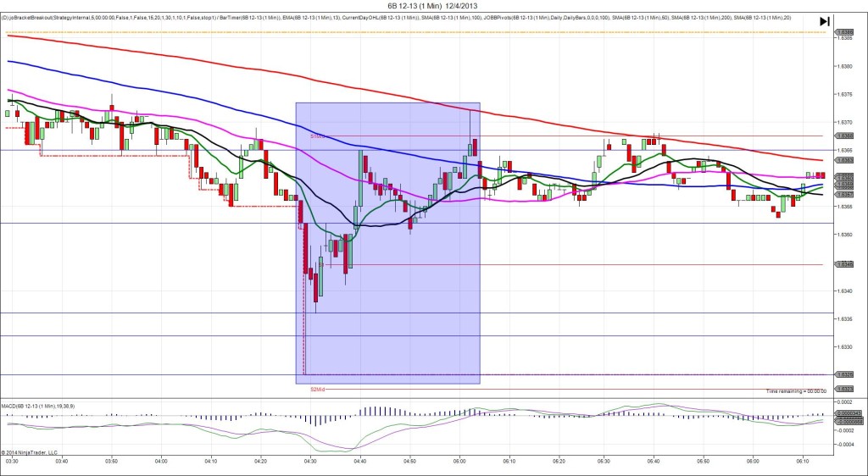
Task: Click the 05:30 time axis label
Action: click(604, 460)
